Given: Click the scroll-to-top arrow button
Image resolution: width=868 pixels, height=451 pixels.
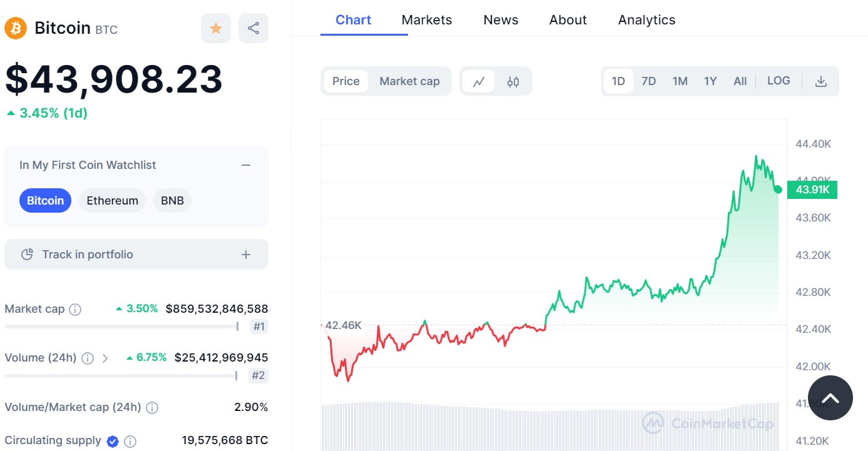Looking at the screenshot, I should click(x=830, y=398).
